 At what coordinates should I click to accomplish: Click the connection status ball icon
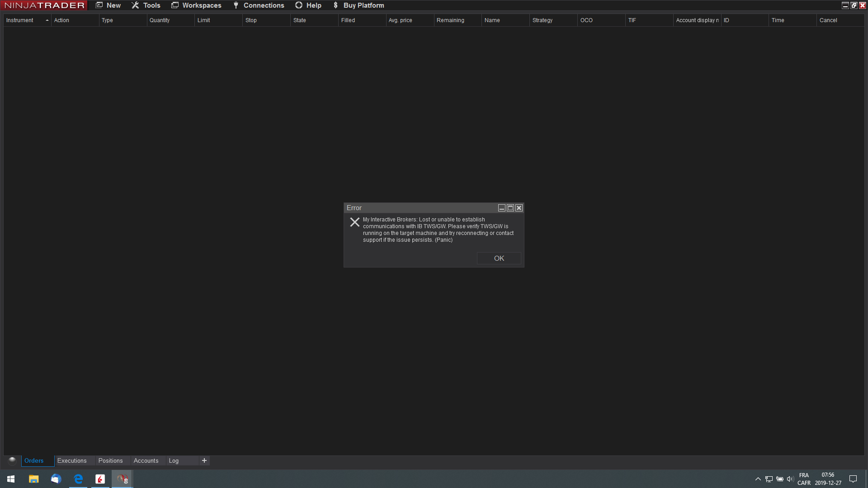click(x=12, y=460)
